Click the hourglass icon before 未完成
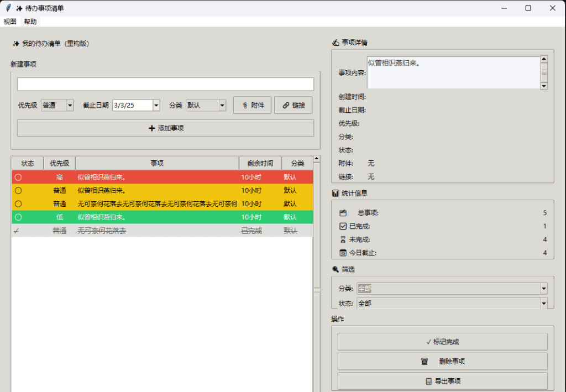 coord(343,239)
